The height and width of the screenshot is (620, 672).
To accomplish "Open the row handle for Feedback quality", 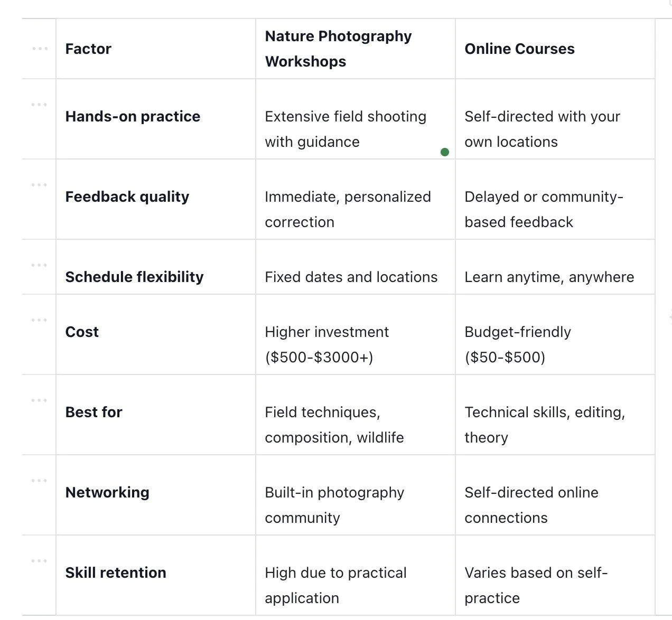I will coord(39,185).
